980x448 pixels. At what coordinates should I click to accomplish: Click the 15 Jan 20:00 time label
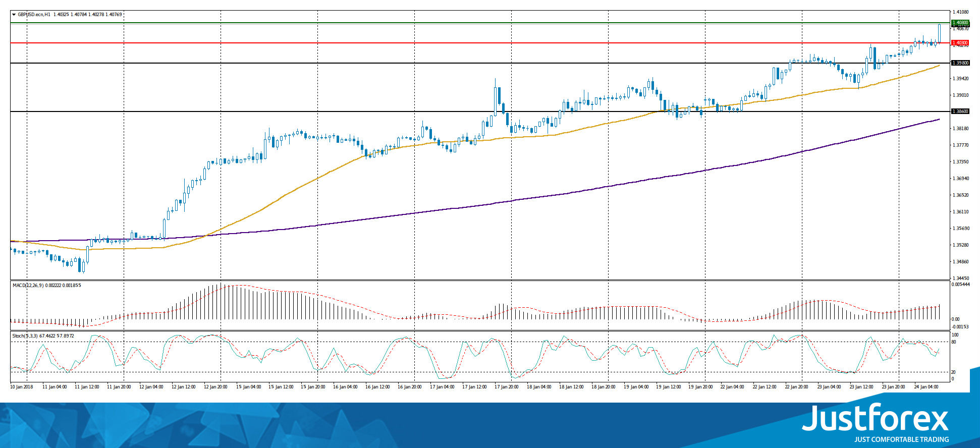(x=313, y=387)
